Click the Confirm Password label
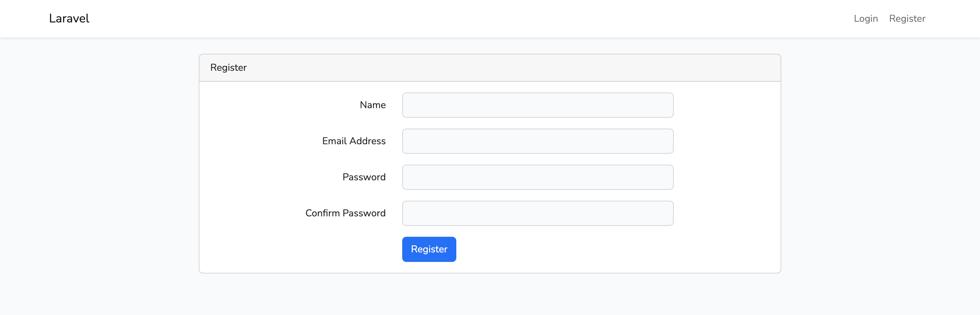 pos(345,213)
